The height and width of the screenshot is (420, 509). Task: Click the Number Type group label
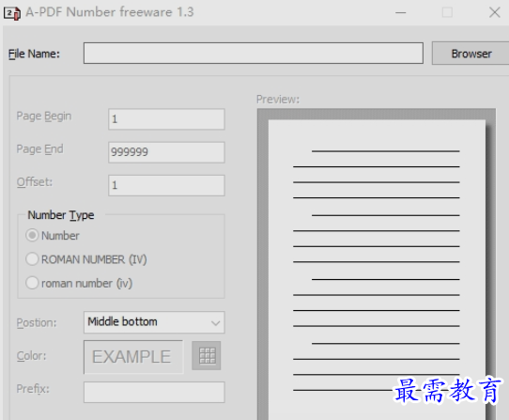coord(61,215)
